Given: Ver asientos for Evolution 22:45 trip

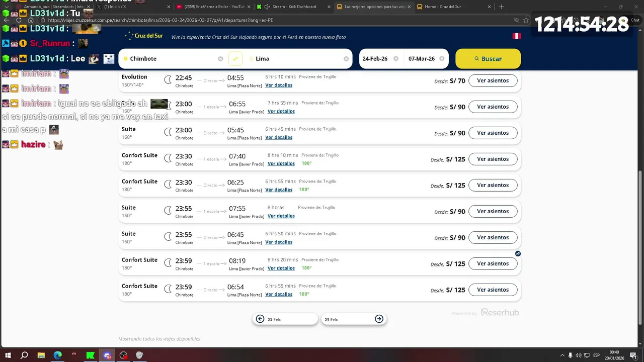Looking at the screenshot, I should tap(493, 80).
